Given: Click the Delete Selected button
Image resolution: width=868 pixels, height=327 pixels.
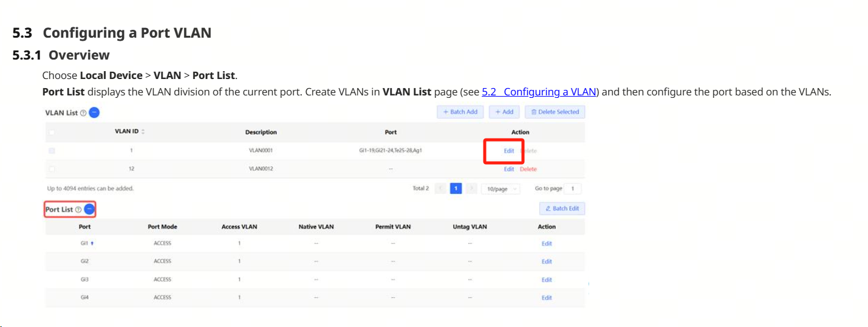Looking at the screenshot, I should click(555, 112).
